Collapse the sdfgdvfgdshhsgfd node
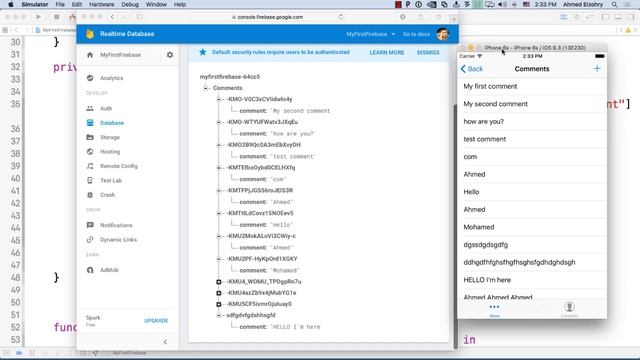Screen dimensions: 640x360 click(x=219, y=315)
